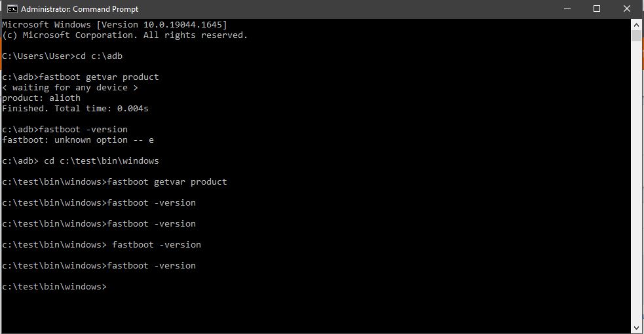Screen dimensions: 644x334
Task: Click the last empty c:\test\bin\windows> prompt
Action: pos(54,286)
